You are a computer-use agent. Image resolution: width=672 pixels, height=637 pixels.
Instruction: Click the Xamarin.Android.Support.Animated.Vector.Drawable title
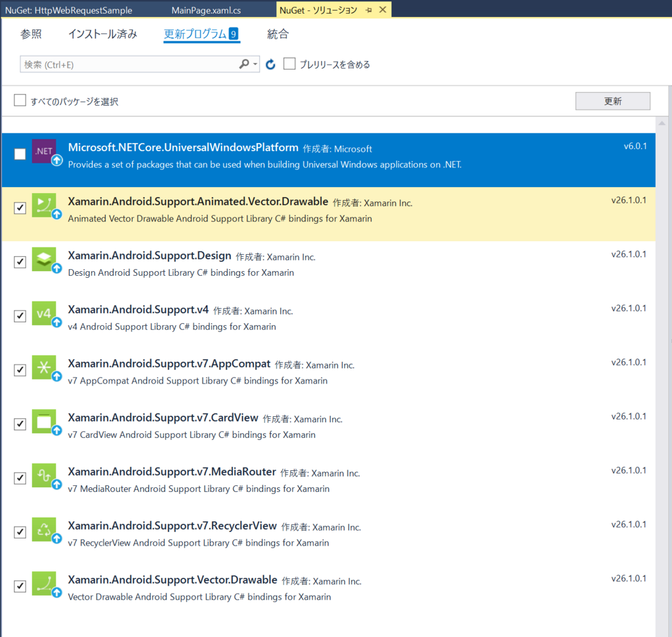pyautogui.click(x=198, y=202)
